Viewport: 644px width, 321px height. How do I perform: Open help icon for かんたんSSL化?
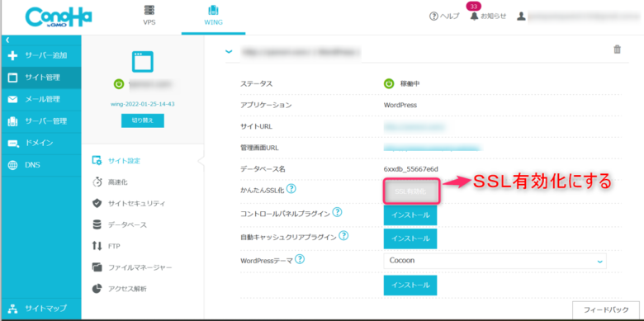click(x=291, y=189)
